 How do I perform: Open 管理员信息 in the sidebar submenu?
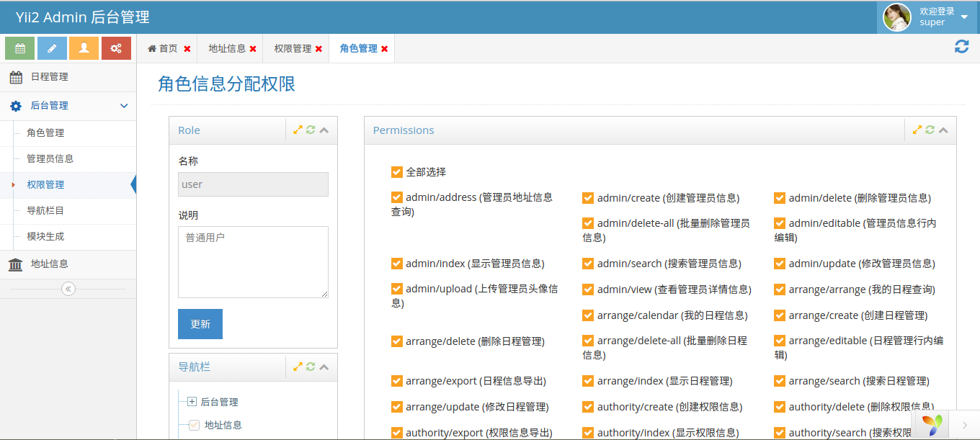[x=68, y=159]
